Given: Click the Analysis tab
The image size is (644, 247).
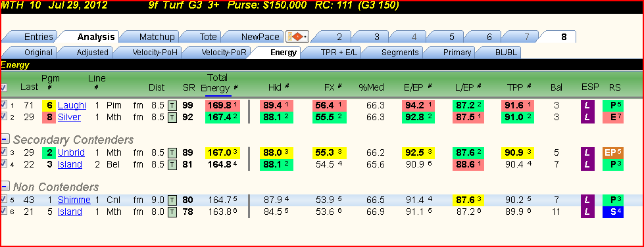Looking at the screenshot, I should (x=92, y=37).
